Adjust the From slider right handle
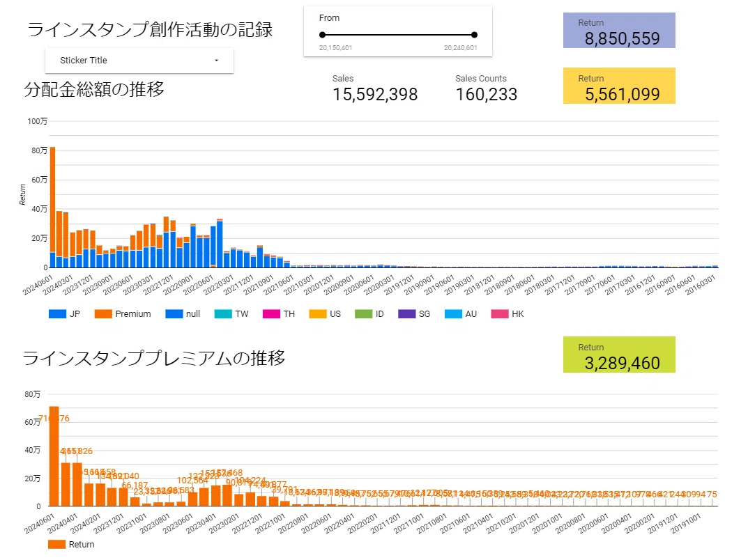This screenshot has height=560, width=748. (x=474, y=35)
